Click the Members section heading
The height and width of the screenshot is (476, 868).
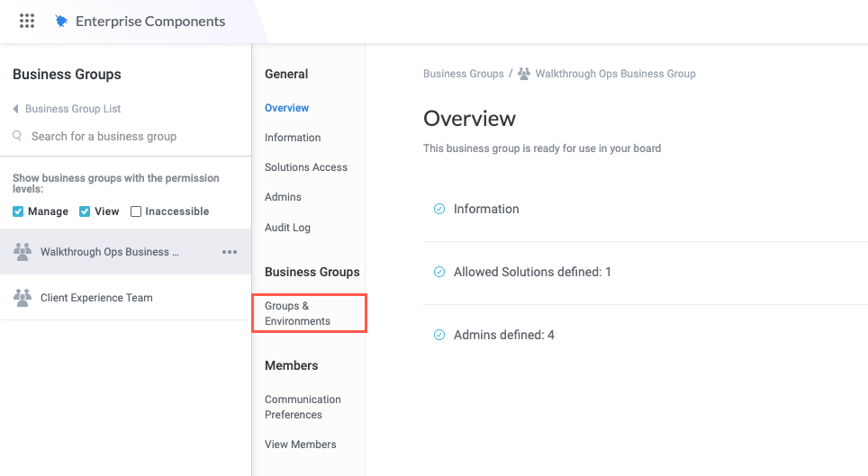[x=291, y=366]
